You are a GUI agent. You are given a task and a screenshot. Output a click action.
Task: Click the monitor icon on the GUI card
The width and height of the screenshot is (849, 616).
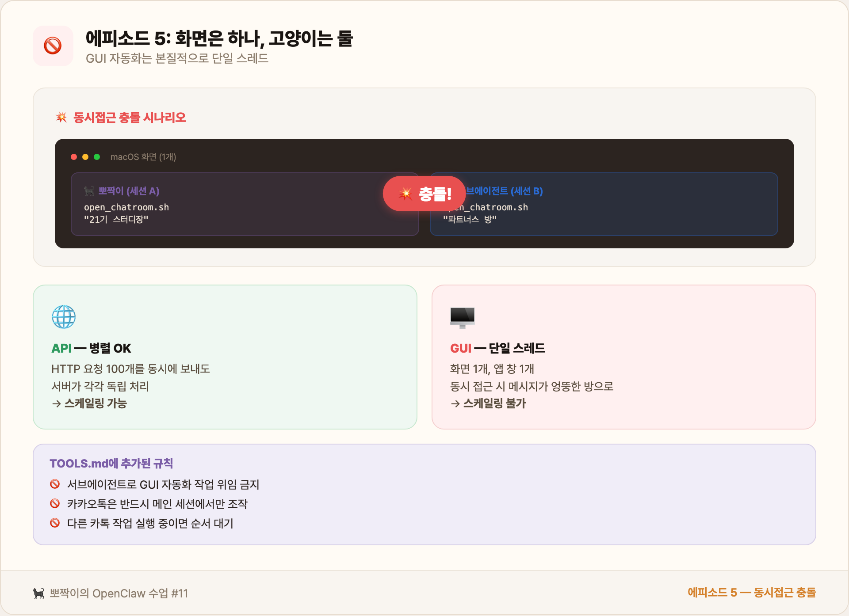click(462, 317)
